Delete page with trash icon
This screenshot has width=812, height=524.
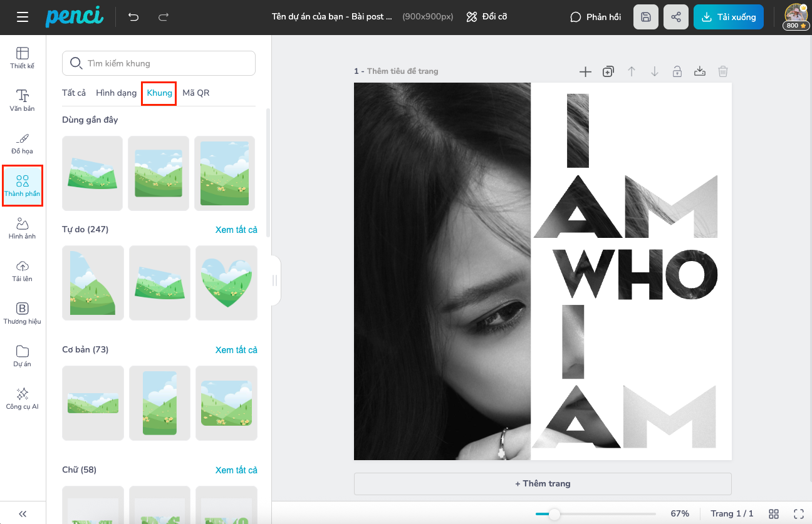722,72
